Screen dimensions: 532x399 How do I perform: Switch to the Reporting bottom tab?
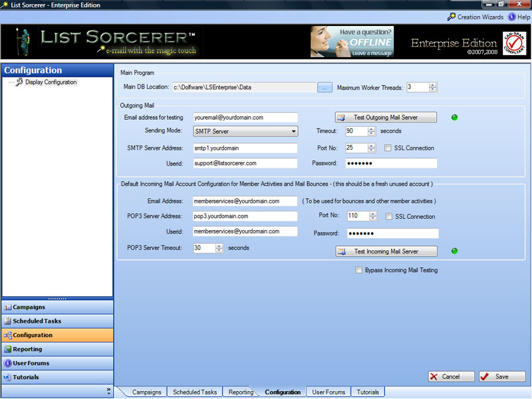pos(241,392)
